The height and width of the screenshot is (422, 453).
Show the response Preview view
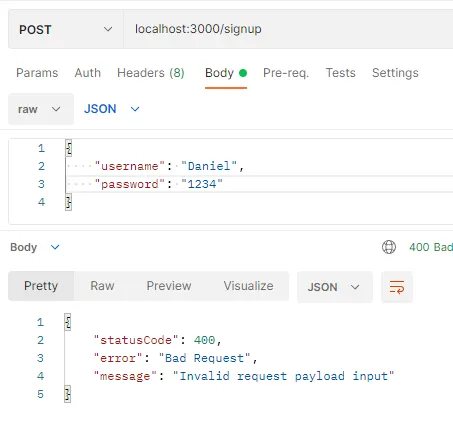pyautogui.click(x=169, y=286)
